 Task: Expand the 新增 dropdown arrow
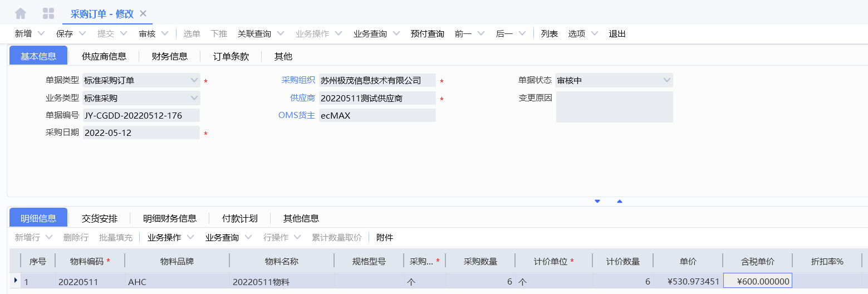click(40, 33)
